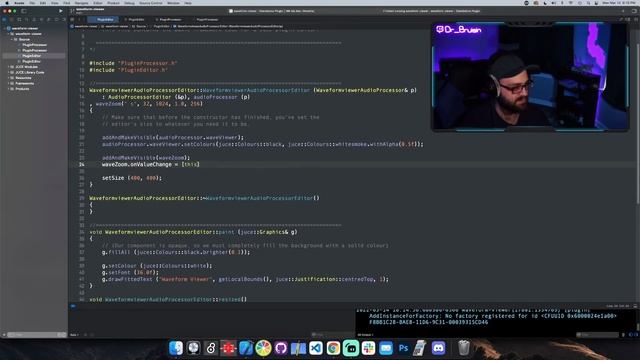Viewport: 640px width, 360px height.
Task: Open the Source Control menu
Action: coord(151,3)
